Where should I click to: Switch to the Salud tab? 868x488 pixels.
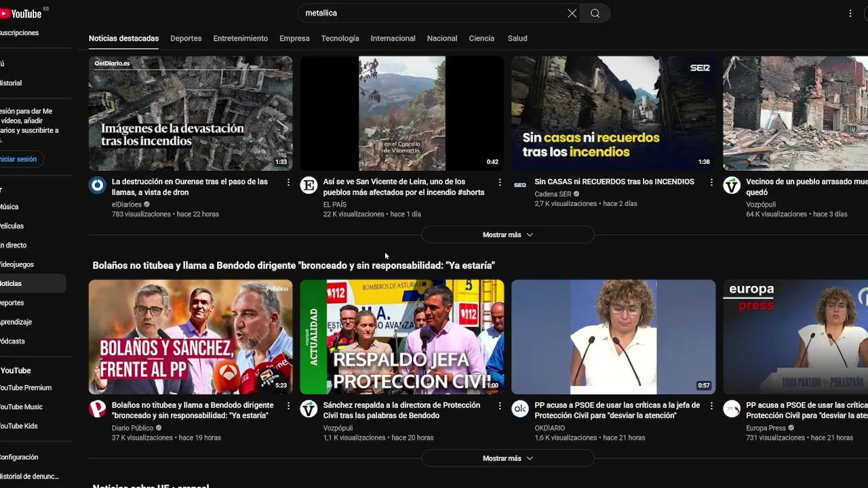pos(517,39)
